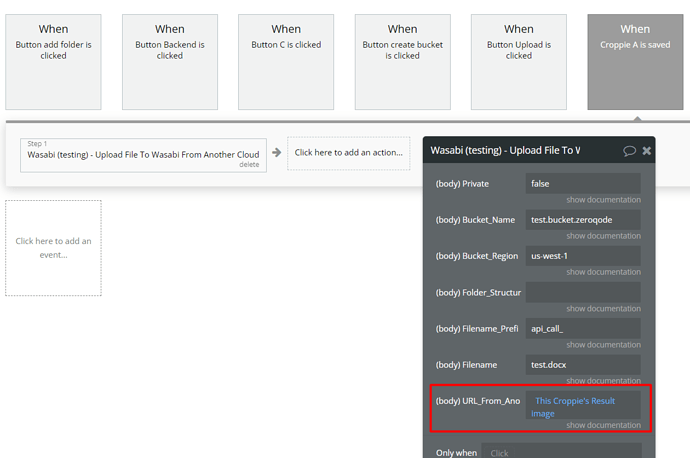The width and height of the screenshot is (690, 458).
Task: Select the 'Button create bucket is clicked' event
Action: 403,62
